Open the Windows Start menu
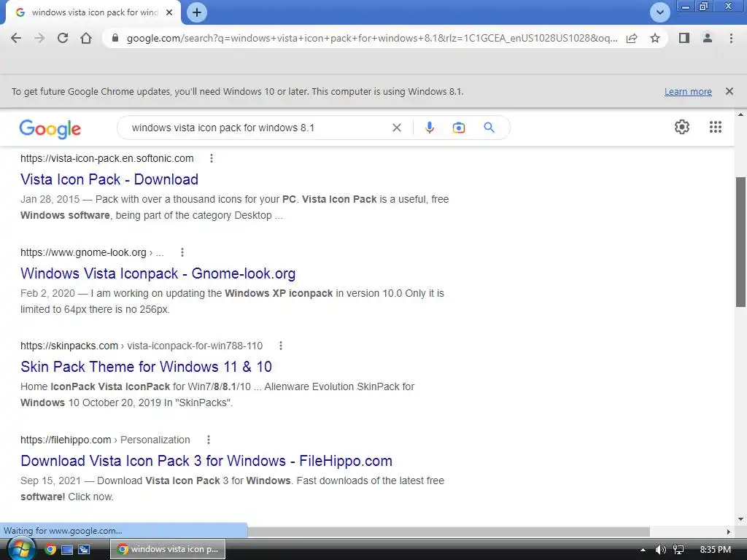The image size is (747, 560). tap(20, 549)
